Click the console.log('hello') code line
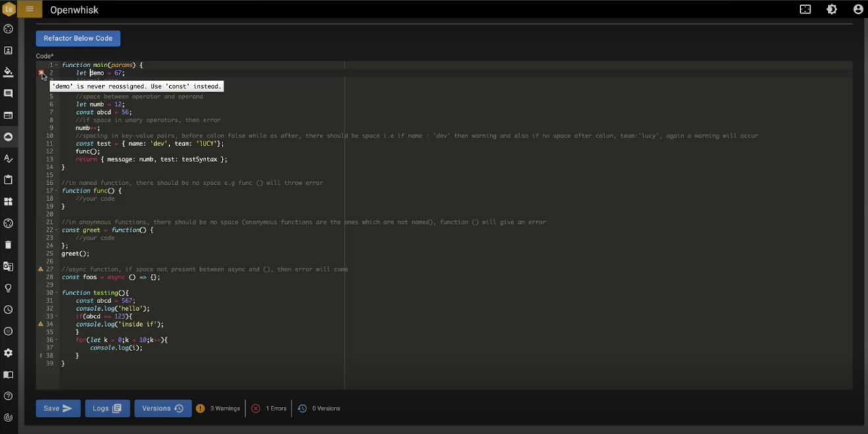The image size is (868, 434). (113, 308)
